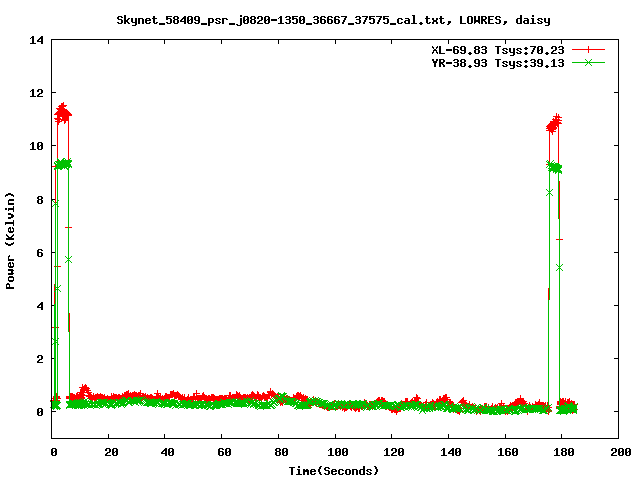Click the x-axis tick label 180
Screen dimensions: 640x480
564,452
